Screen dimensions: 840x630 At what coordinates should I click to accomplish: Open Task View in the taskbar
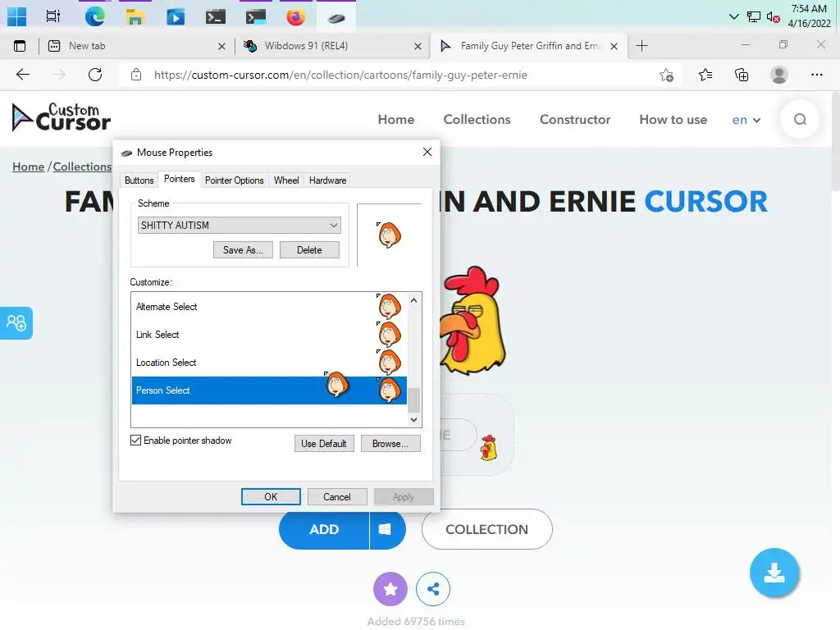52,16
